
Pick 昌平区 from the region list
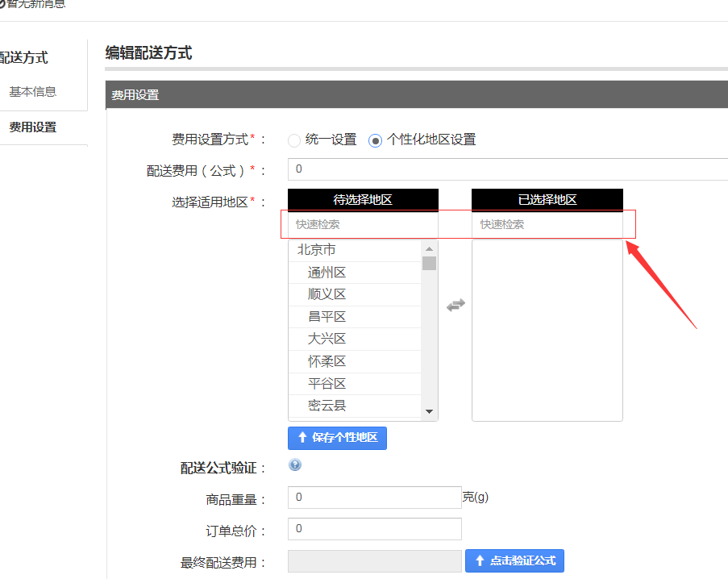point(327,317)
